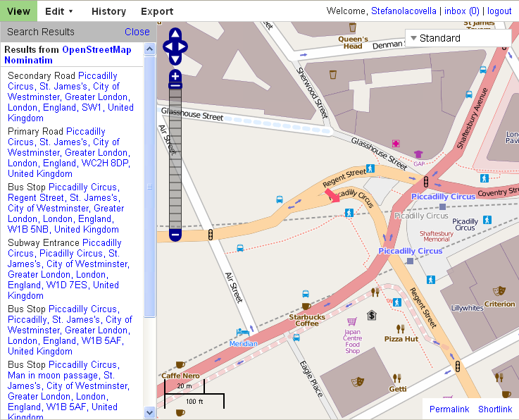
Task: Click the traffic light icon at Coventry Street junction
Action: tap(426, 182)
